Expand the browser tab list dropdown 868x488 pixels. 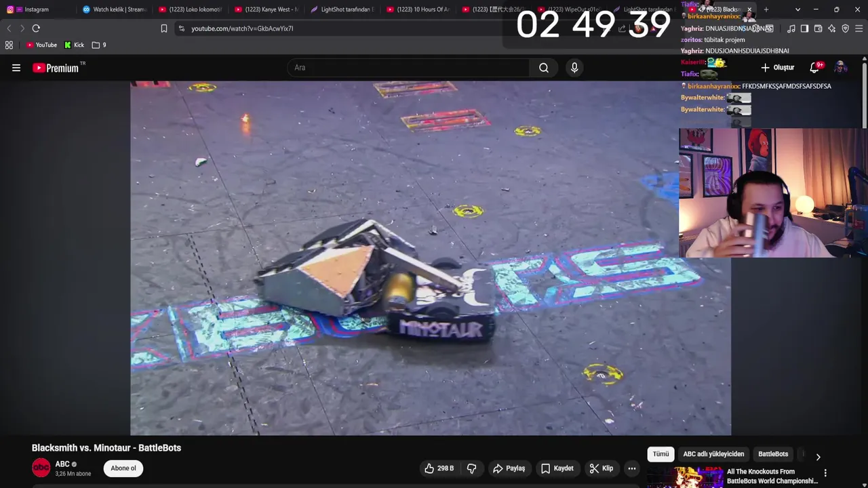(797, 9)
